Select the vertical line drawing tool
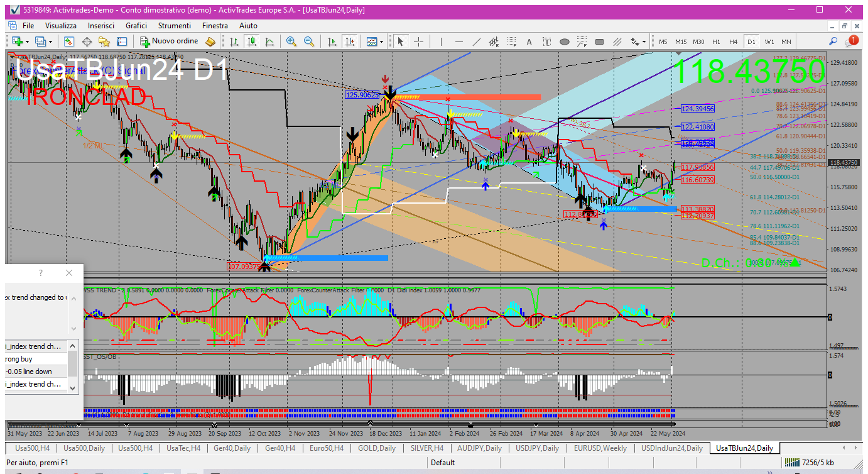 (x=442, y=41)
